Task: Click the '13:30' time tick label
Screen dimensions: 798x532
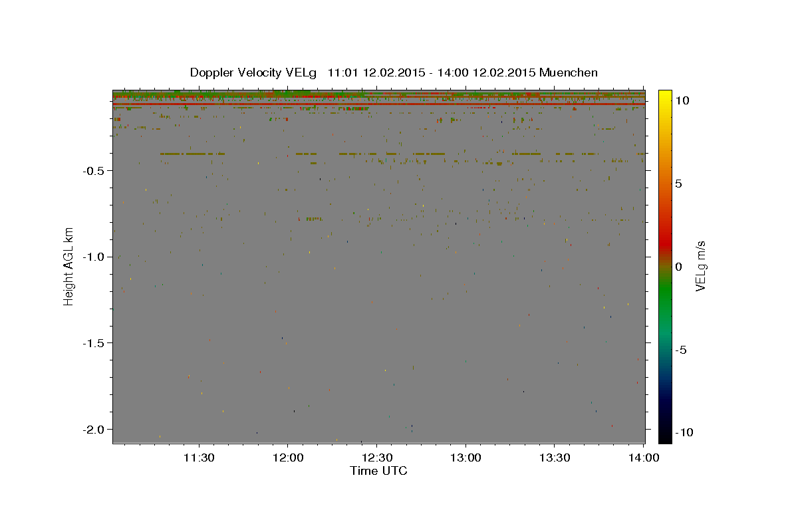Action: [554, 458]
